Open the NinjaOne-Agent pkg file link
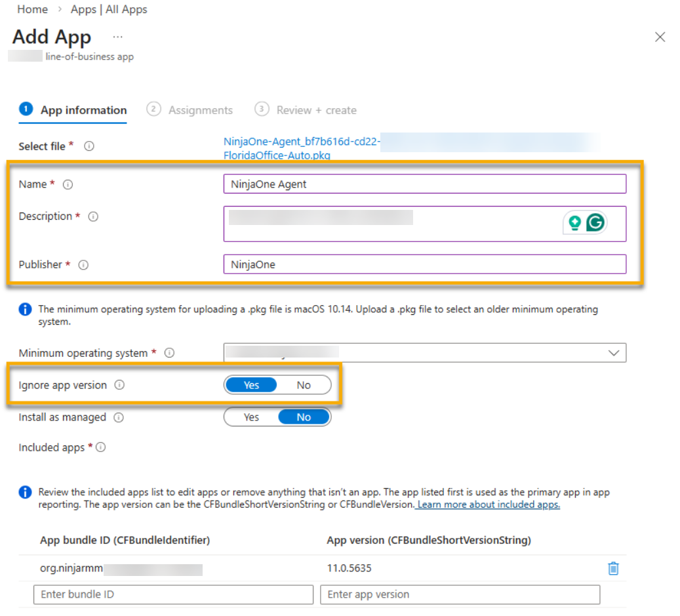This screenshot has height=616, width=680. [x=302, y=148]
